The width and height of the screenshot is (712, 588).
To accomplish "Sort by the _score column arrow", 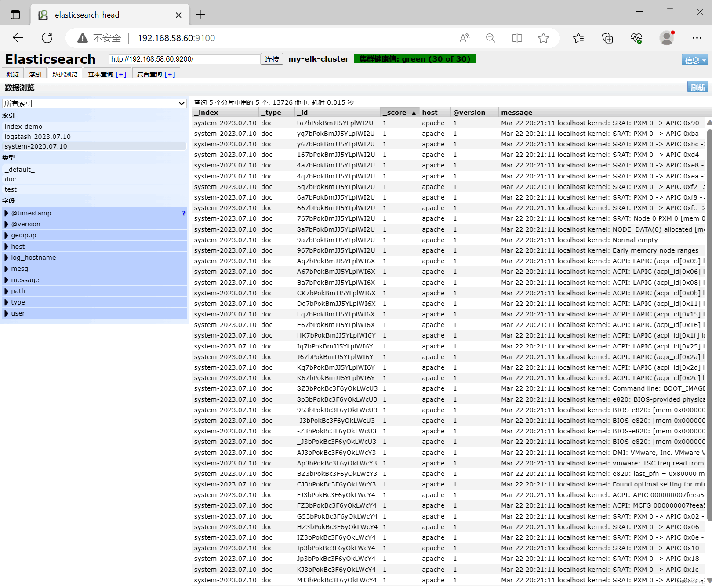I will click(414, 113).
